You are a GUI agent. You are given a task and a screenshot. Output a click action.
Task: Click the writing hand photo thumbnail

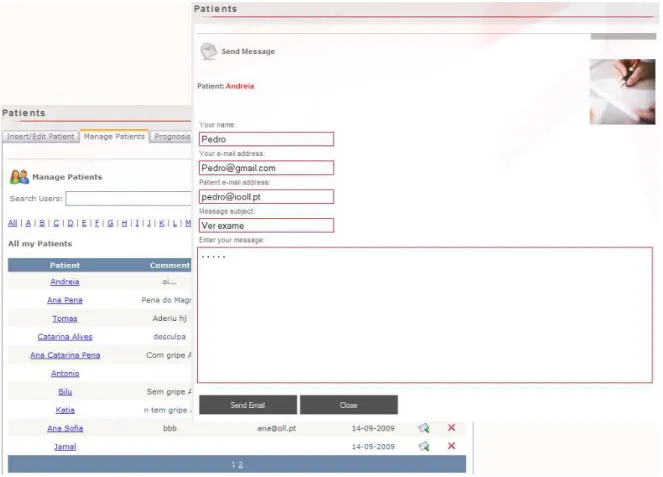click(622, 92)
